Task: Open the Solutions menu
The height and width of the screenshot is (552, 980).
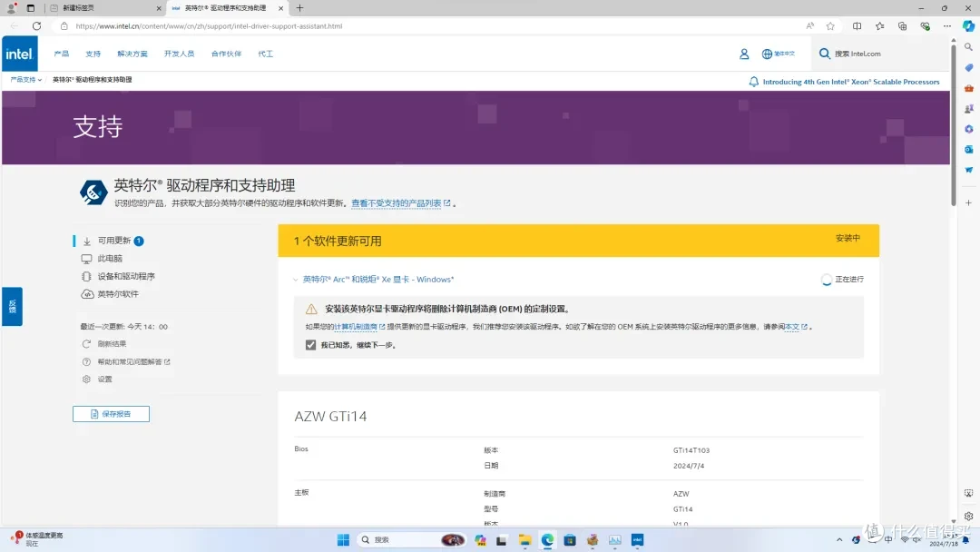Action: (132, 54)
